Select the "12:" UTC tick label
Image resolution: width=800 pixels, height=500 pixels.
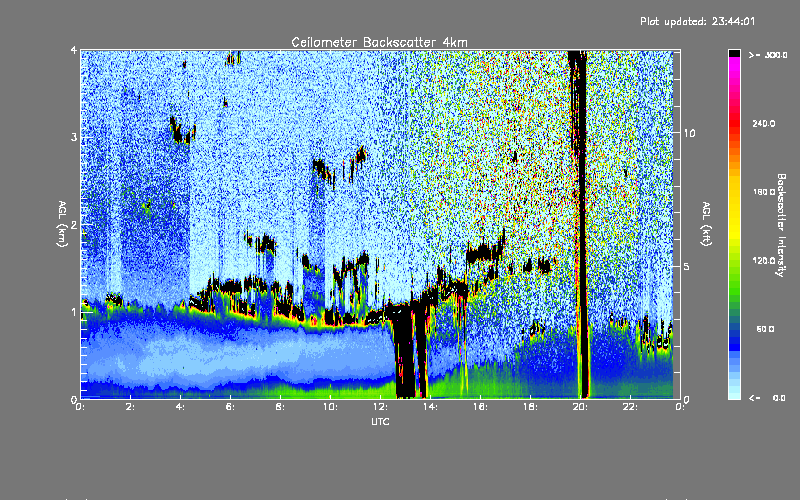click(380, 407)
